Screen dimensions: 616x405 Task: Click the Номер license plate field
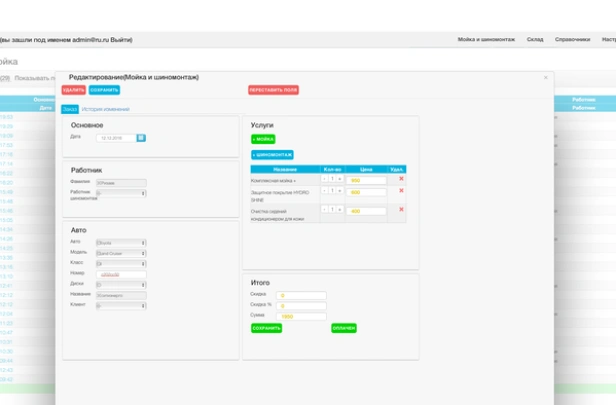tap(120, 274)
